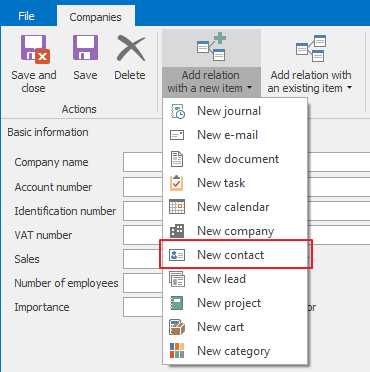Open the File tab
Screen dimensions: 370x372
point(26,16)
